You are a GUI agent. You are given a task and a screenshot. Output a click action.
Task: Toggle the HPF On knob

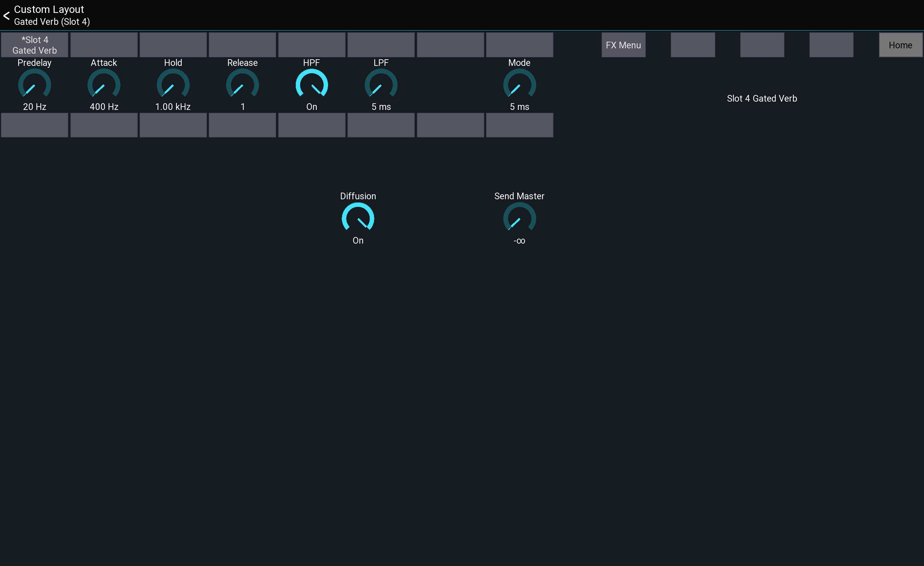point(312,84)
